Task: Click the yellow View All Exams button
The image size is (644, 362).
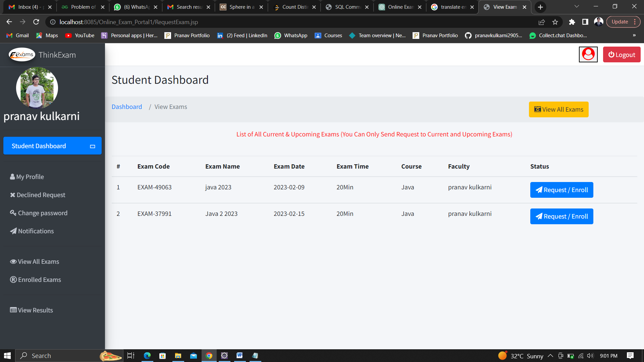Action: 558,109
